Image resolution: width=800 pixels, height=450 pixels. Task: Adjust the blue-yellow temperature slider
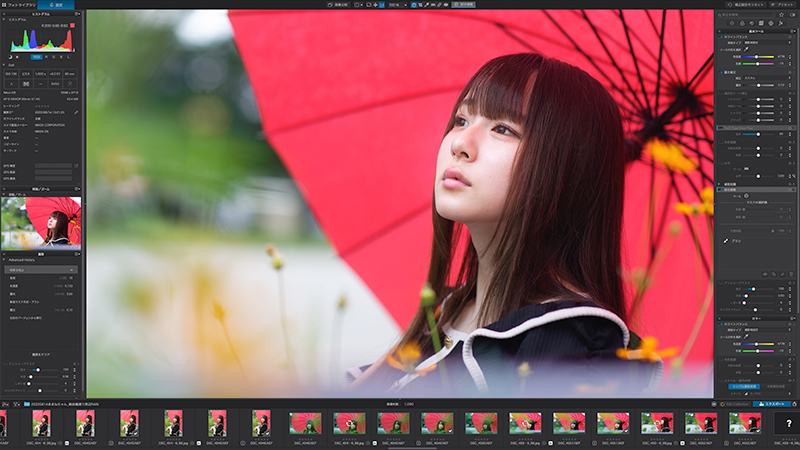pos(758,57)
